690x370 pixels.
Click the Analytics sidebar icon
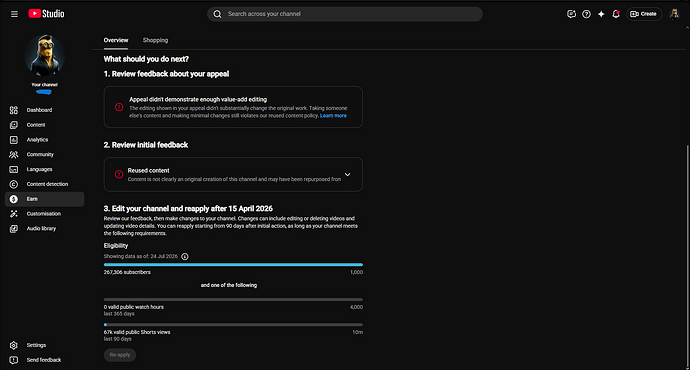[x=14, y=140]
